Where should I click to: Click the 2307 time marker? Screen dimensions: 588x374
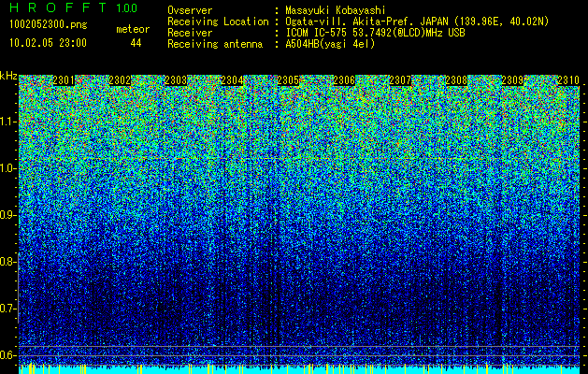[x=400, y=80]
